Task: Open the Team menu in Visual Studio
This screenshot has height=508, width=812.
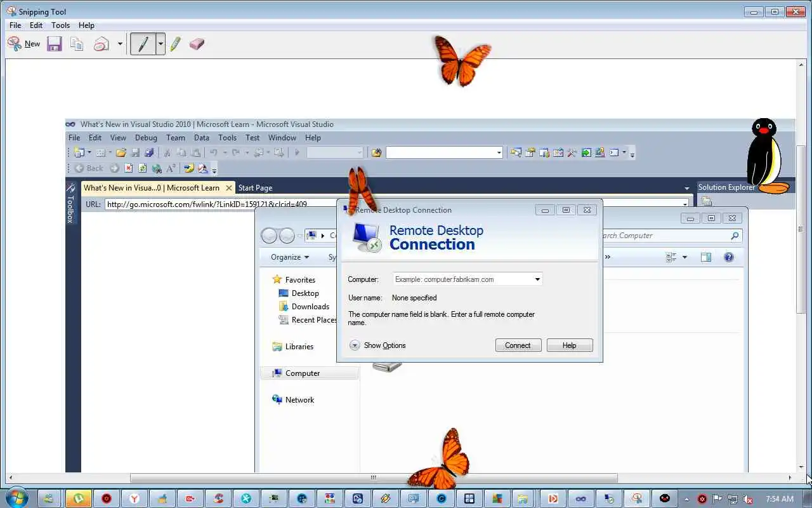Action: (x=175, y=137)
